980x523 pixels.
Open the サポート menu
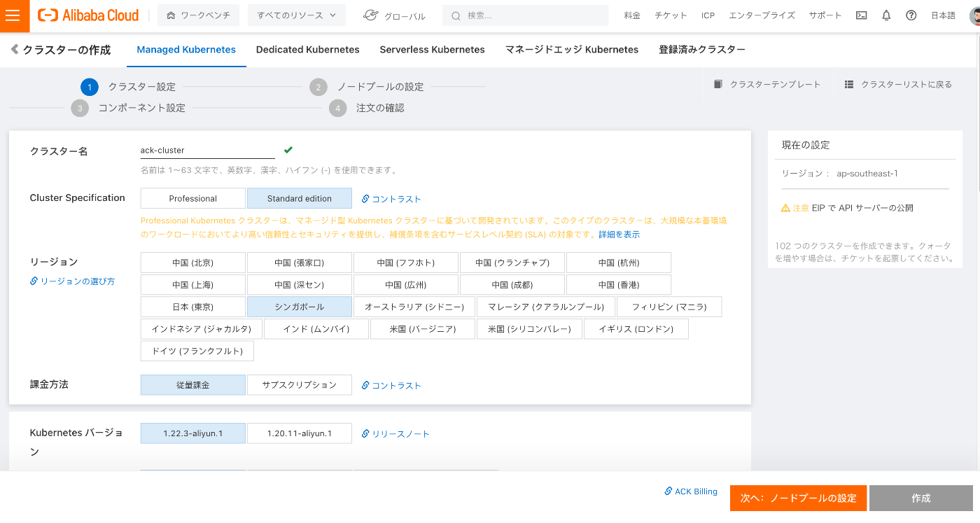pyautogui.click(x=826, y=15)
